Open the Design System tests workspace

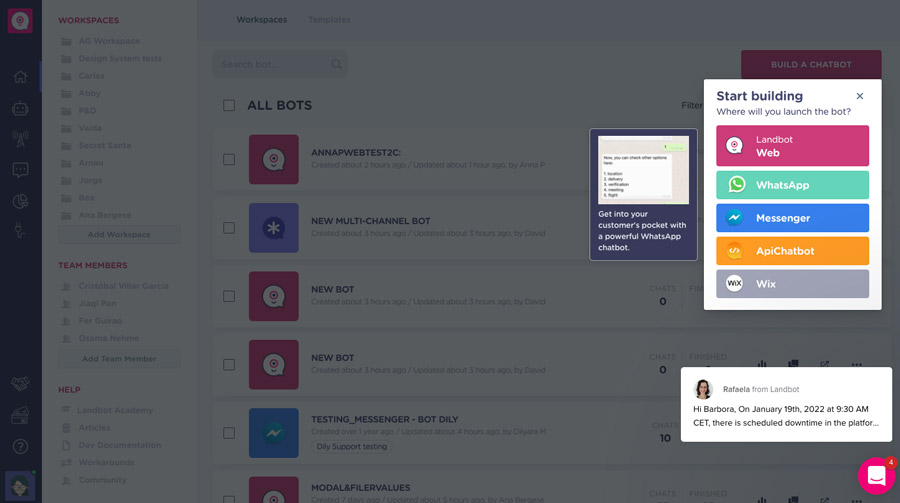[x=120, y=58]
